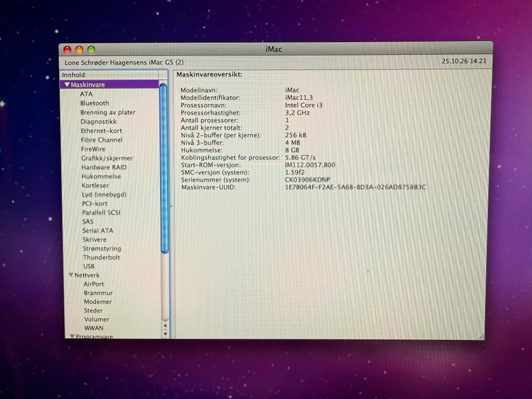Screen dimensions: 532x399
Task: Select Modemer under Nettverk
Action: 98,301
